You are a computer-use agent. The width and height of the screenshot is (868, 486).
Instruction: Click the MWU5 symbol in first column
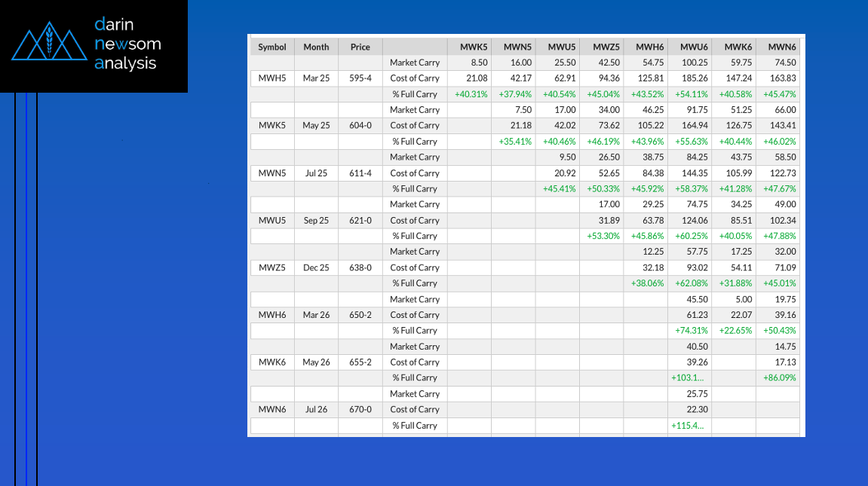point(272,220)
